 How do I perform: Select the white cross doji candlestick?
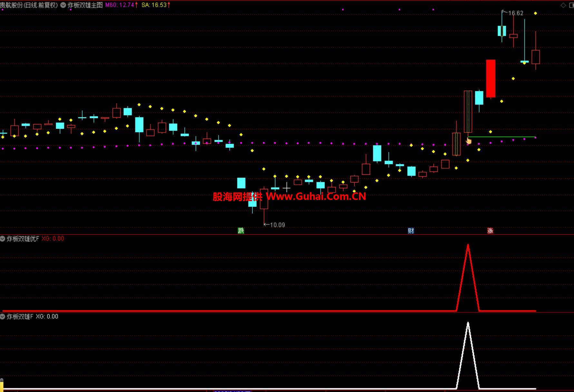pyautogui.click(x=287, y=187)
